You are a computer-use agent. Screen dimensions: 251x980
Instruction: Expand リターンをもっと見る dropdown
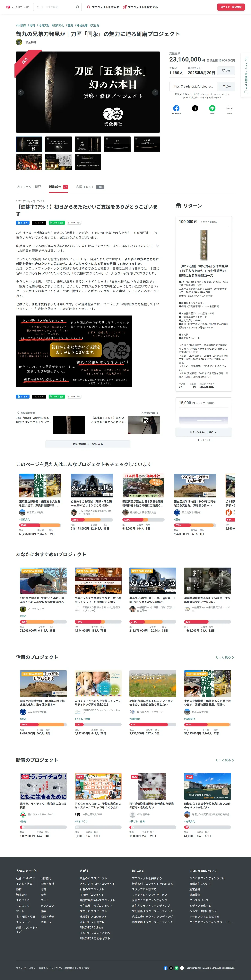tap(203, 432)
